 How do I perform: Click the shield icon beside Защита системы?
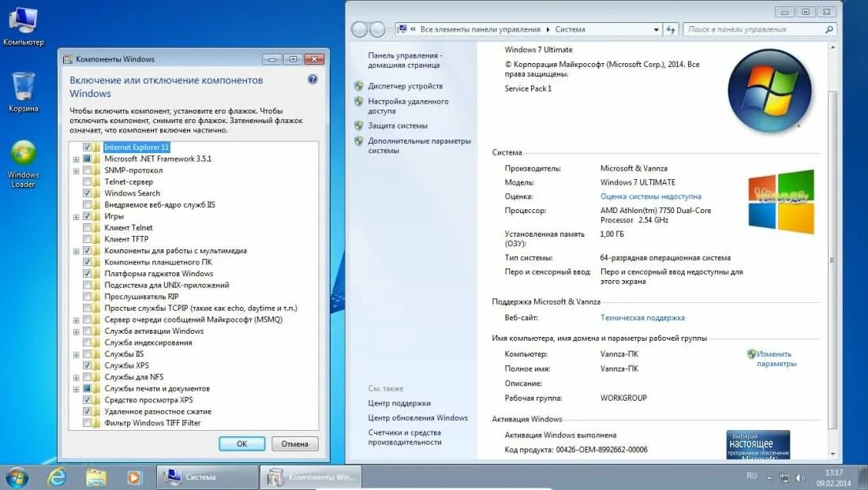[359, 125]
